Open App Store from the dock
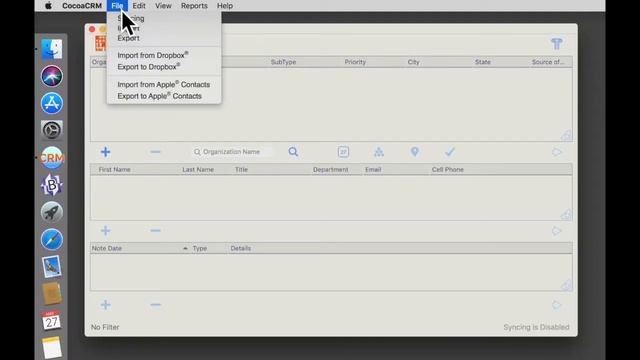 tap(51, 103)
